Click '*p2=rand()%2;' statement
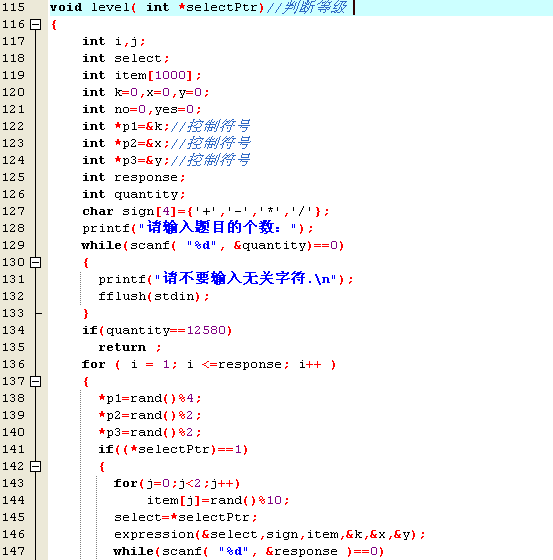Screen dimensions: 553x560 coord(150,415)
